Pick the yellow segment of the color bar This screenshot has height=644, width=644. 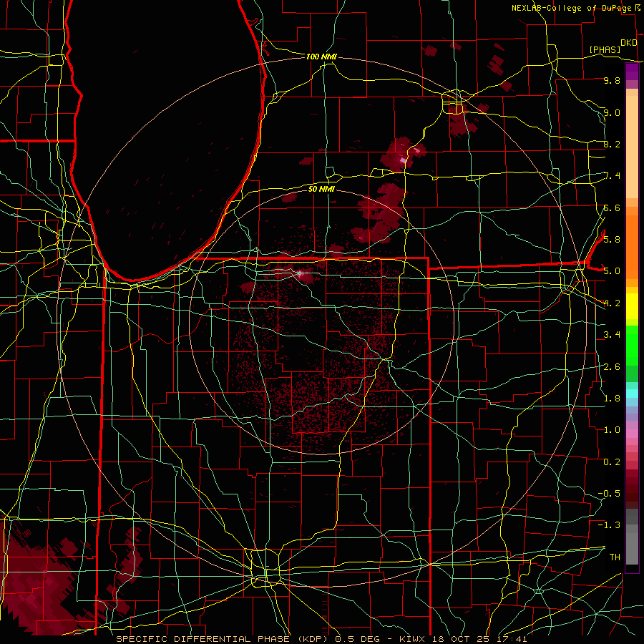[632, 306]
